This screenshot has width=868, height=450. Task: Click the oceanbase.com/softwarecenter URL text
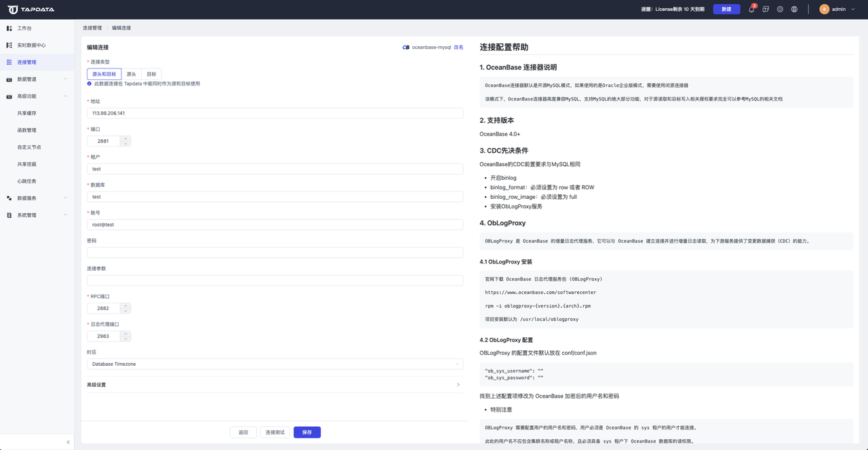tap(540, 293)
